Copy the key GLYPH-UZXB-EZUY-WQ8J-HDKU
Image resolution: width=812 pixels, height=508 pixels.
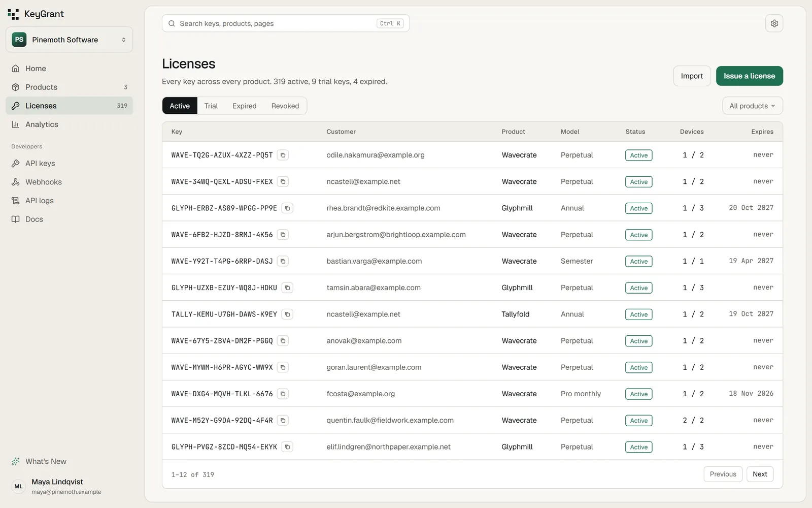click(287, 288)
